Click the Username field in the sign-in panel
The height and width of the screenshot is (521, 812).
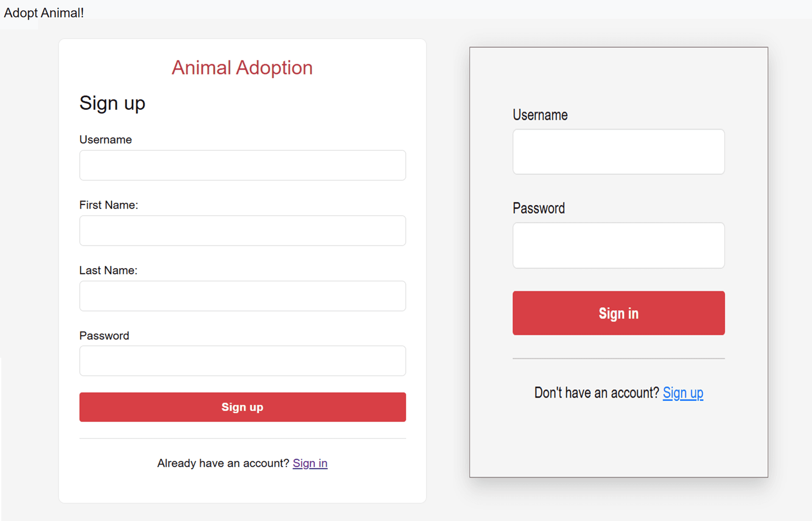618,152
